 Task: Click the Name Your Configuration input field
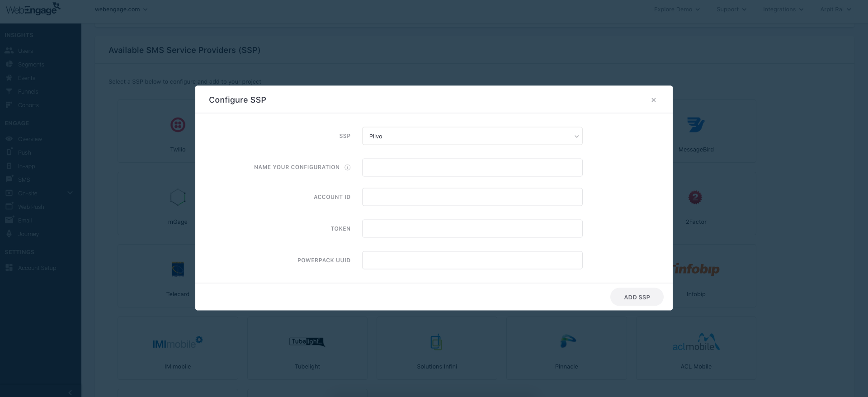[x=472, y=167]
